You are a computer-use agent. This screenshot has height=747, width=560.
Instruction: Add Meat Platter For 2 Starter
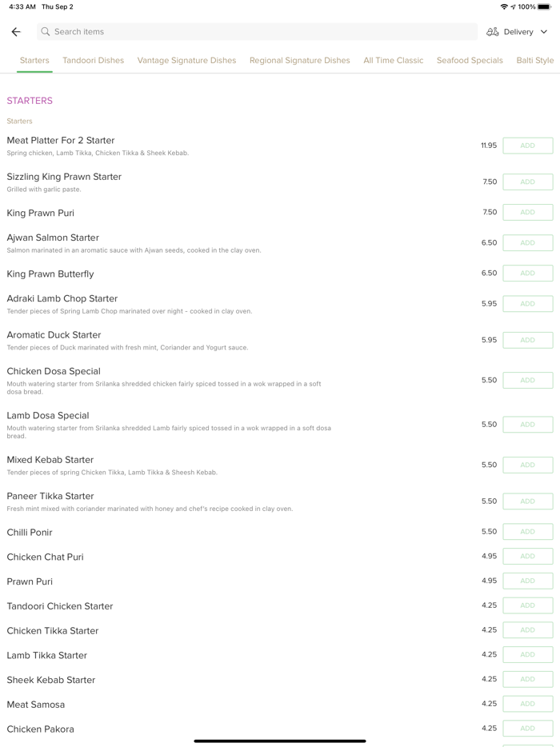click(527, 145)
